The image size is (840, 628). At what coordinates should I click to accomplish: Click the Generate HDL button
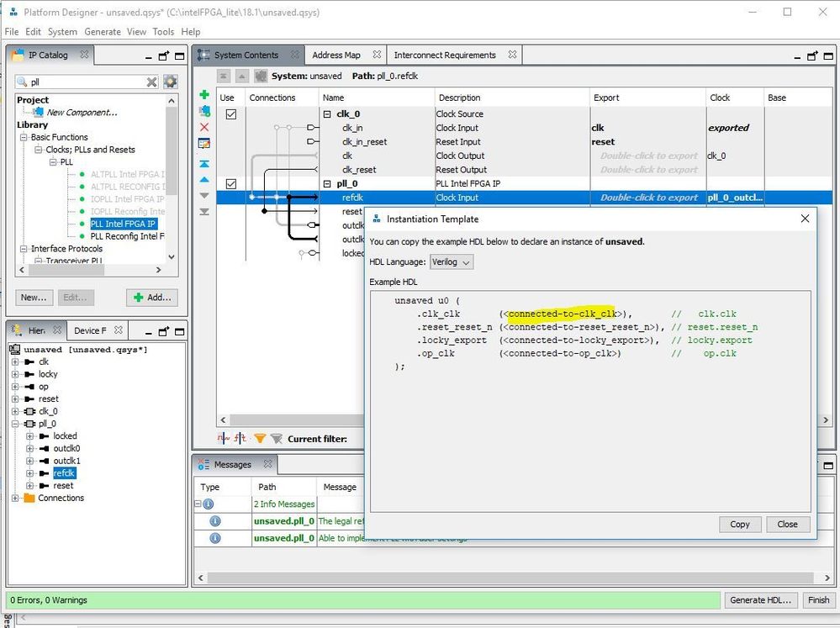[x=759, y=600]
